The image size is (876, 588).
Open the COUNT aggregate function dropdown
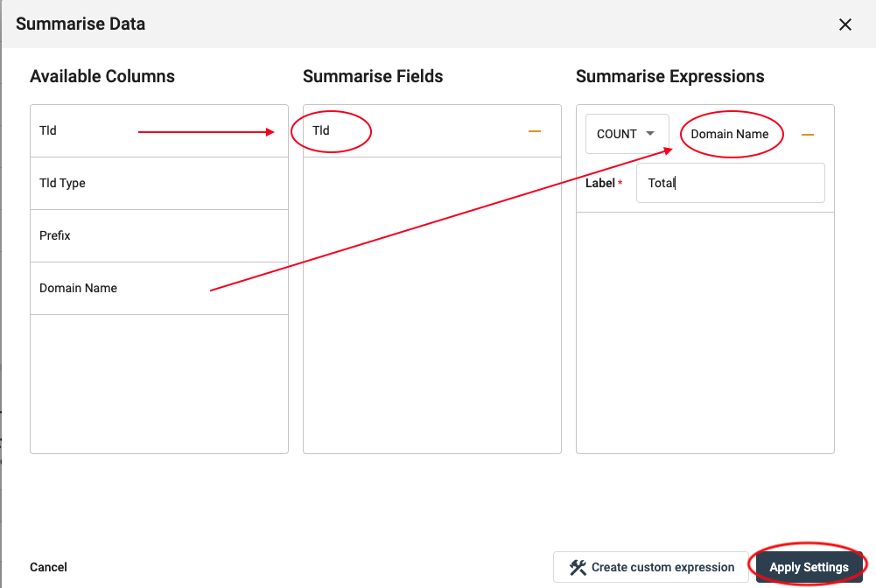(627, 134)
